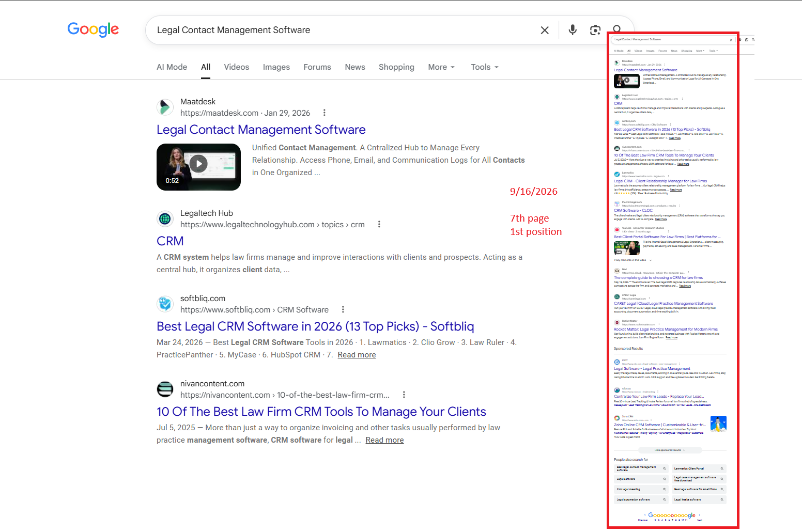Select the All results tab
The image size is (802, 532).
pyautogui.click(x=206, y=67)
